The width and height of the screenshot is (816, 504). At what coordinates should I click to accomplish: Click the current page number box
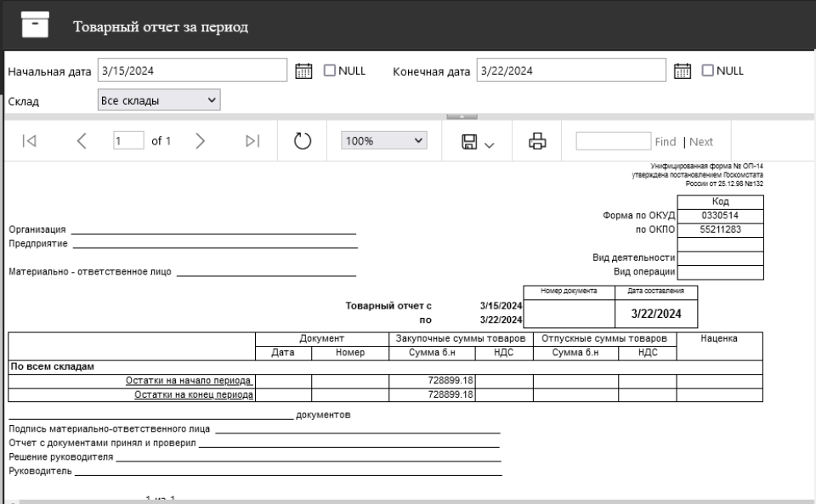[127, 141]
